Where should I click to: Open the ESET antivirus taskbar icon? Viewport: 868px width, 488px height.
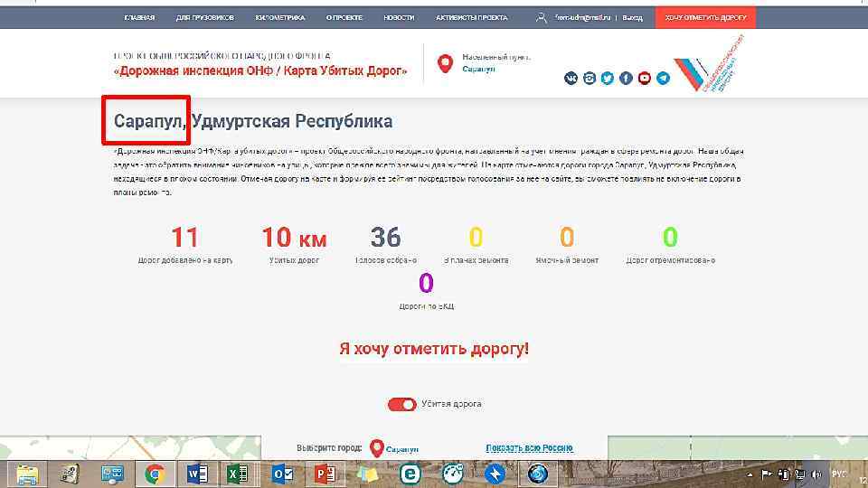click(410, 474)
